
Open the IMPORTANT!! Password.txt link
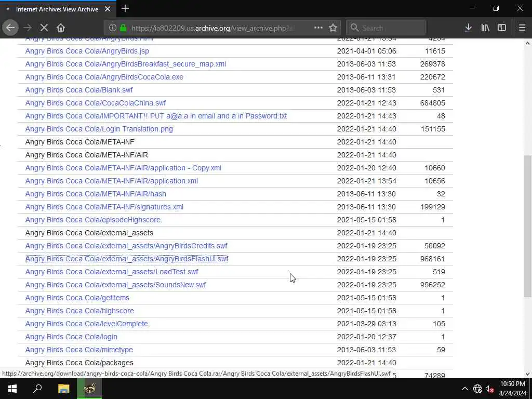(156, 116)
